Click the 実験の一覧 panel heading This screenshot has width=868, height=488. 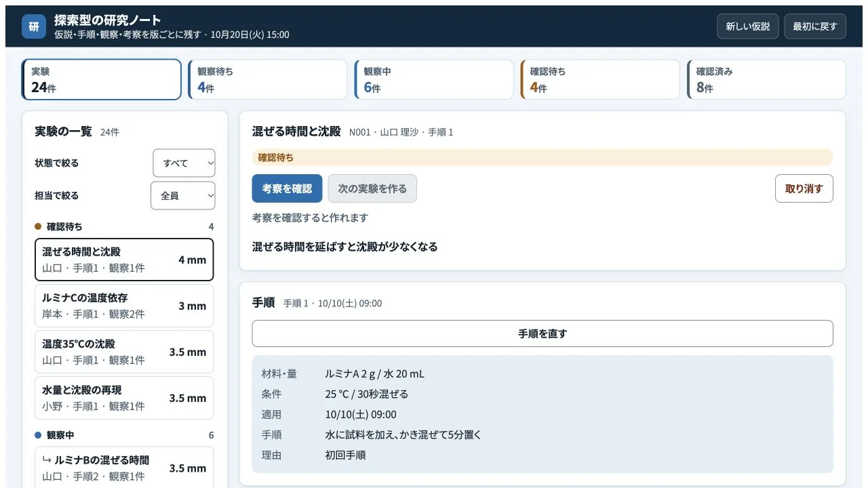[63, 131]
